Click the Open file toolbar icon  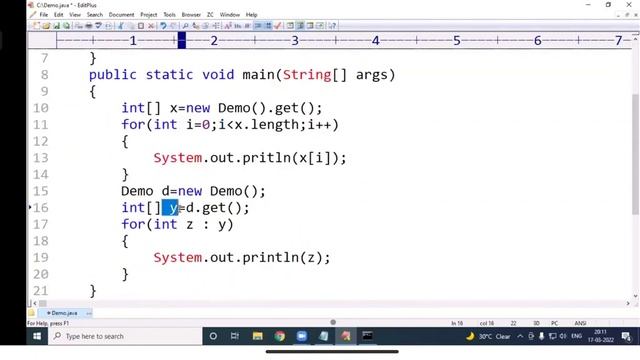[x=46, y=26]
